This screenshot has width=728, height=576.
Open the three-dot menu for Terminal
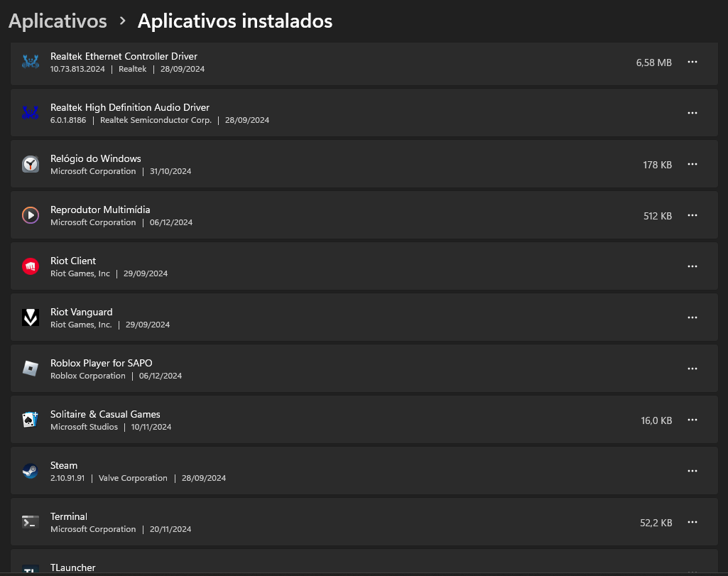point(692,522)
